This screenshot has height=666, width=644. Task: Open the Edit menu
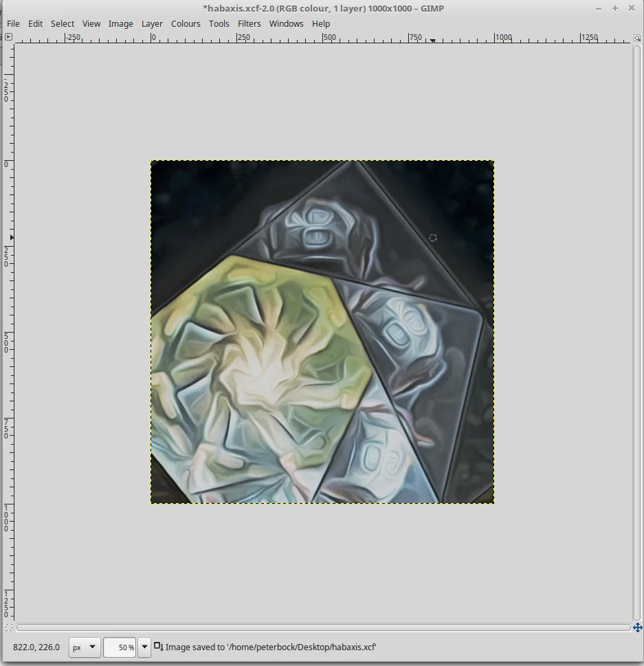35,24
